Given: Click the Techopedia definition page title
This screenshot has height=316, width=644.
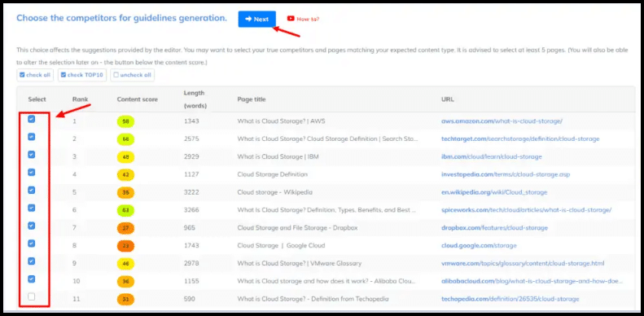Looking at the screenshot, I should click(313, 299).
